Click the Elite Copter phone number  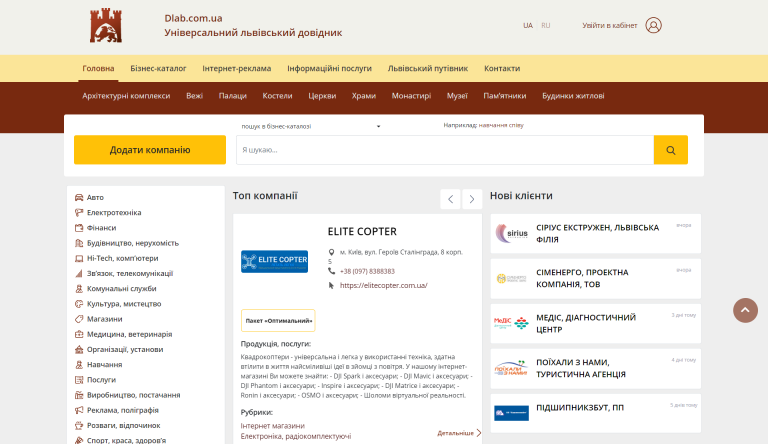click(367, 271)
